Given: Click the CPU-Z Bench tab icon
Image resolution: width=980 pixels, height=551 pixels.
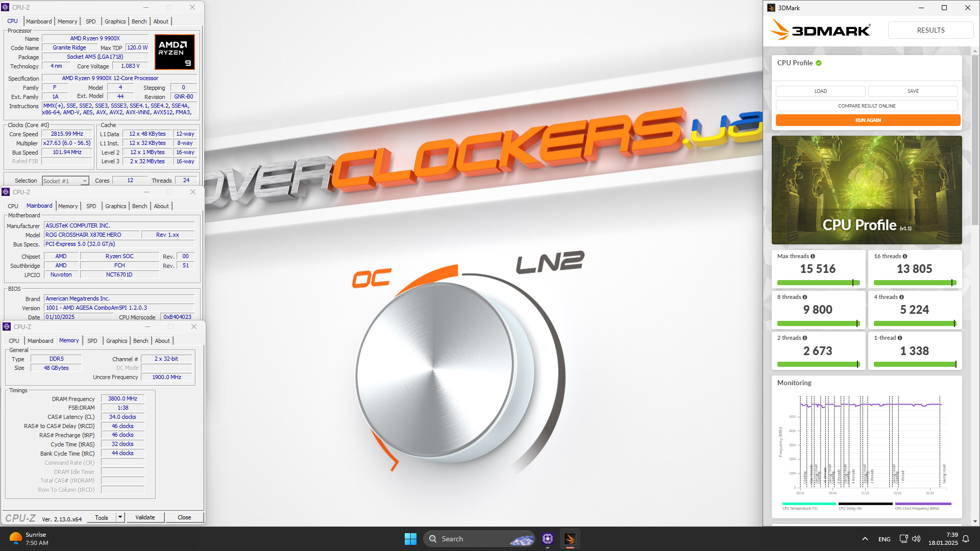Looking at the screenshot, I should coord(139,21).
